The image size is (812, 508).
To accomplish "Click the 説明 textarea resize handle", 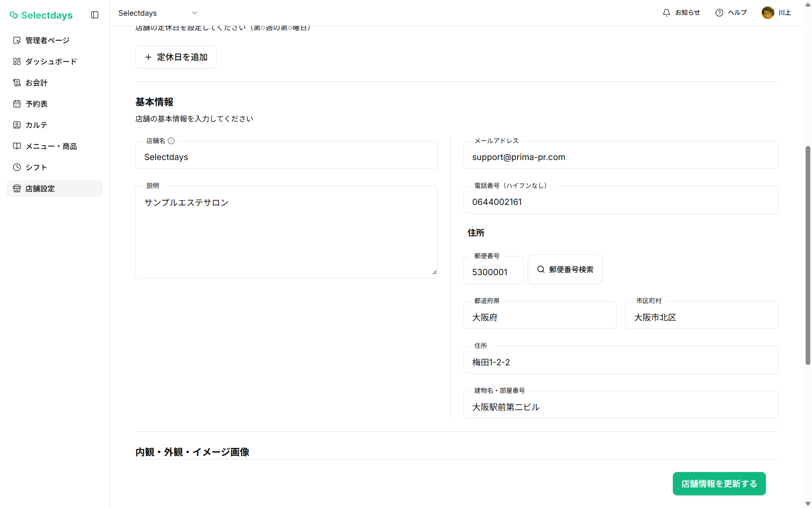I will (x=434, y=273).
